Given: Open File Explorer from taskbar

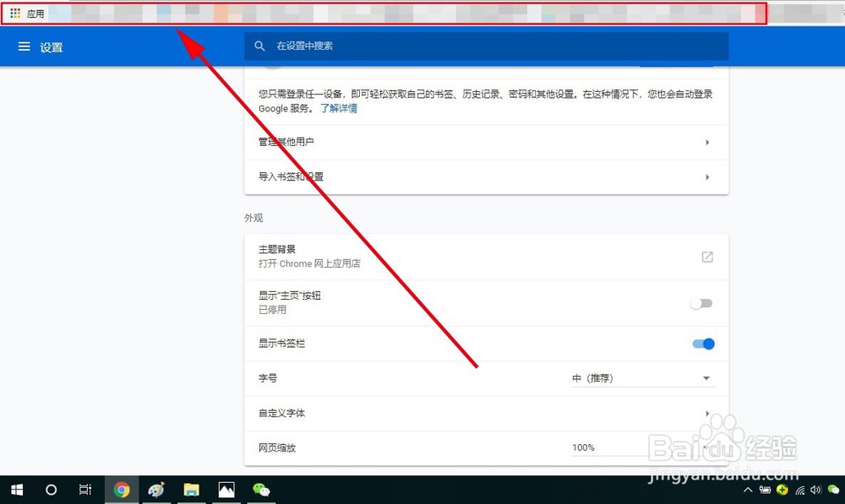Looking at the screenshot, I should point(191,490).
